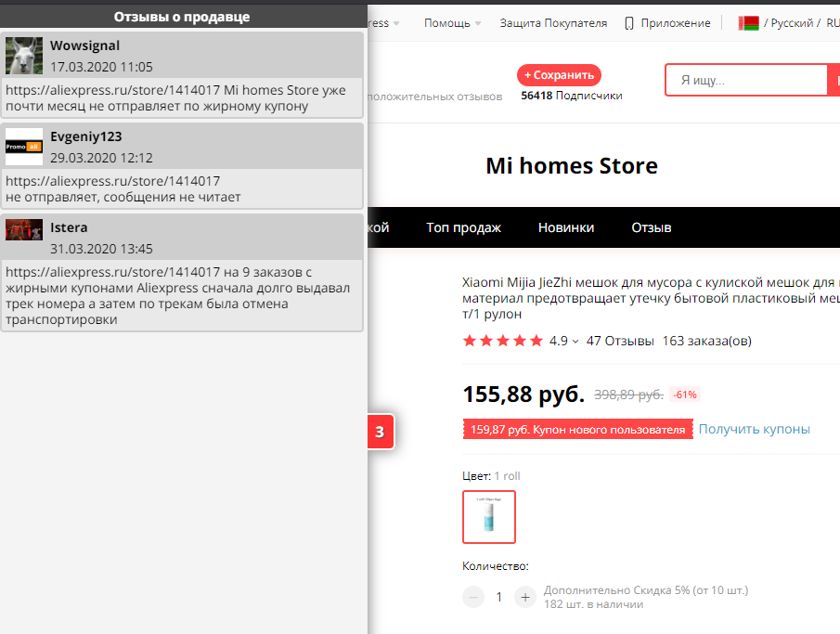Viewport: 840px width, 634px height.
Task: Click the date 31.03.2020 13:45
Action: pyautogui.click(x=101, y=249)
